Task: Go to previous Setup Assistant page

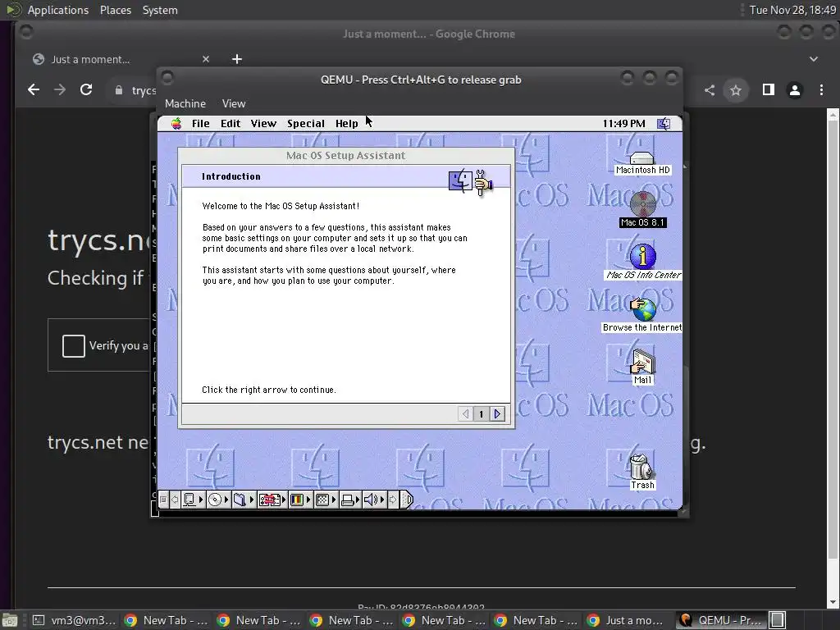Action: click(x=466, y=413)
